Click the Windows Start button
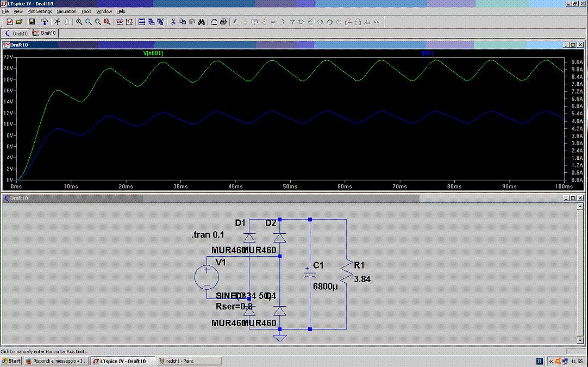Screen dimensions: 588x367 (11, 360)
